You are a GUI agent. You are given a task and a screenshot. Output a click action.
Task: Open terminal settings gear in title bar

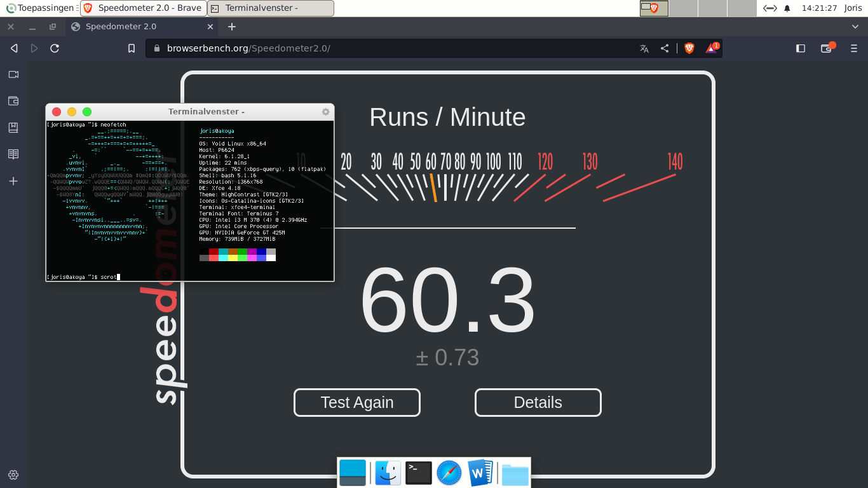click(326, 112)
